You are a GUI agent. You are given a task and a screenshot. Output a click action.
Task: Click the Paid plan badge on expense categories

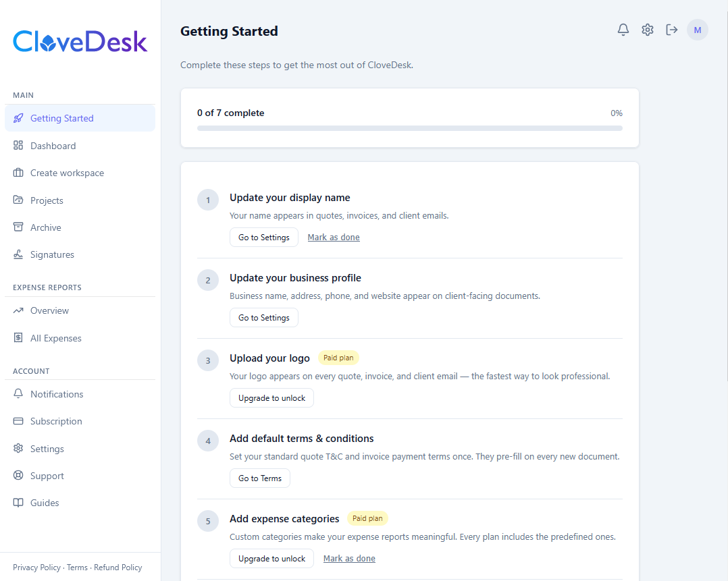click(x=367, y=518)
